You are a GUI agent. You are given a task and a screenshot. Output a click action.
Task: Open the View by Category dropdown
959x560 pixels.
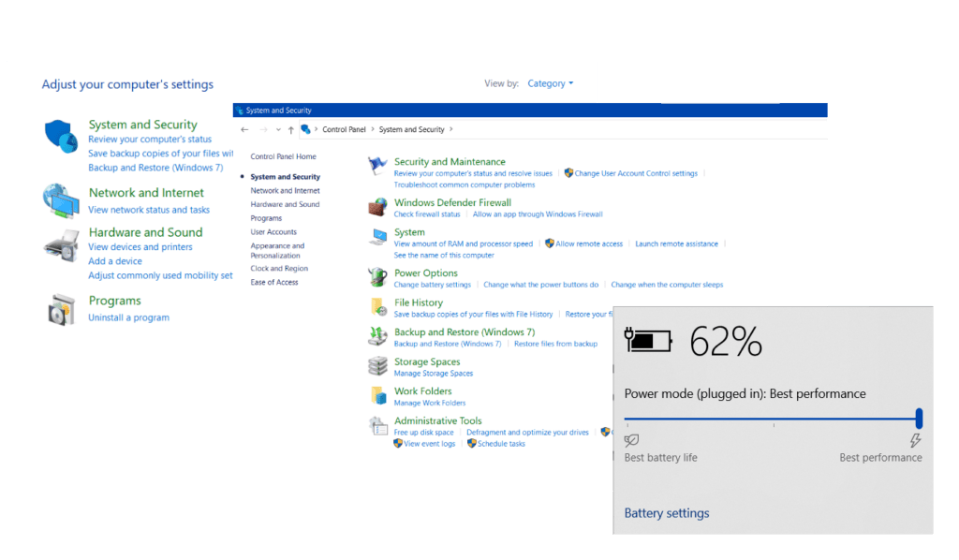point(550,83)
